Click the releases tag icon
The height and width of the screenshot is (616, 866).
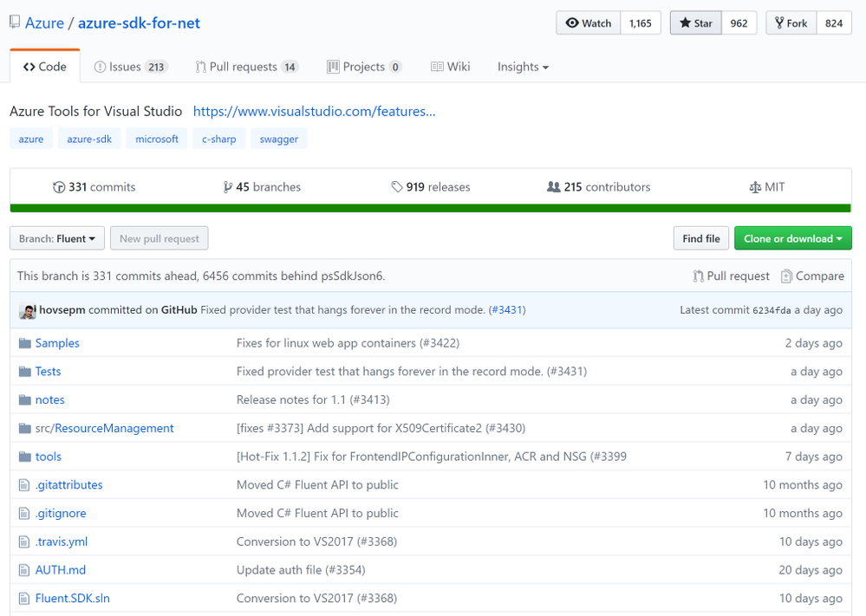tap(396, 187)
